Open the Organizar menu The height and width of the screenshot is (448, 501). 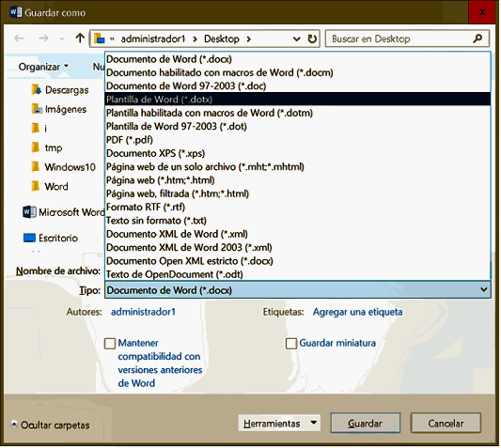(43, 67)
